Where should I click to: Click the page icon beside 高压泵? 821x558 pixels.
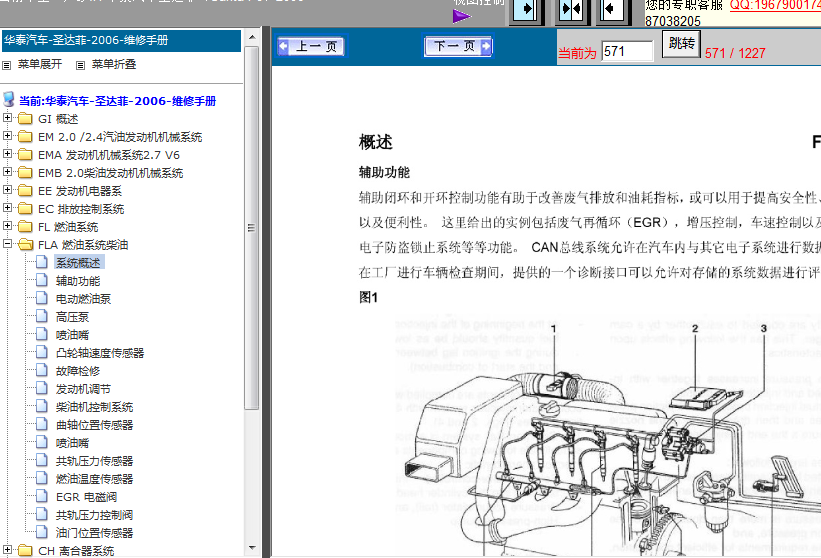pyautogui.click(x=42, y=316)
